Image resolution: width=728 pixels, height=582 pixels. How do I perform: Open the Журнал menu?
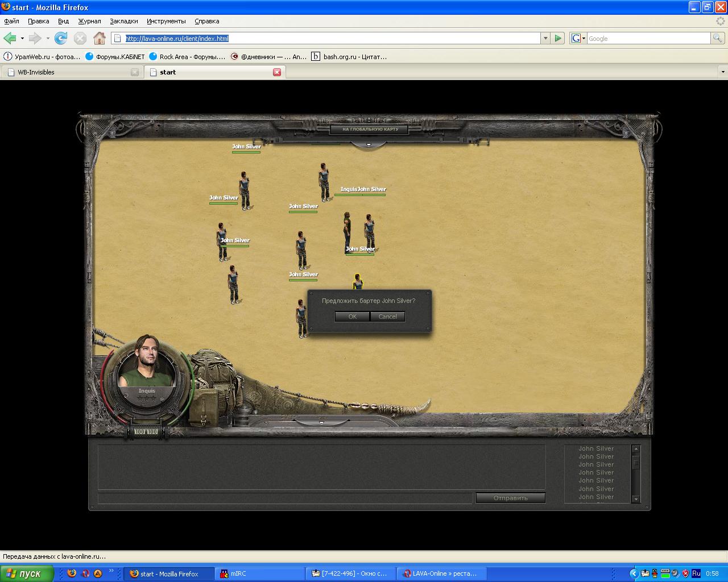click(89, 21)
